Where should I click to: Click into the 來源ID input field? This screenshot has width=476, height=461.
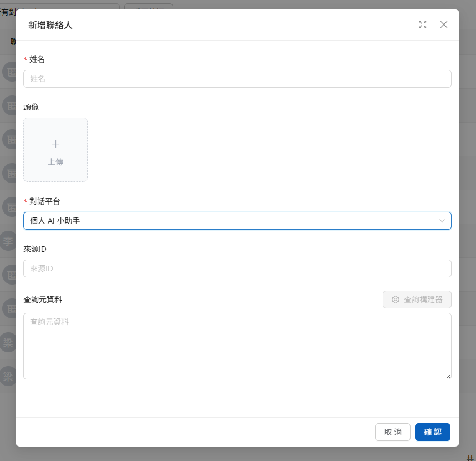237,269
